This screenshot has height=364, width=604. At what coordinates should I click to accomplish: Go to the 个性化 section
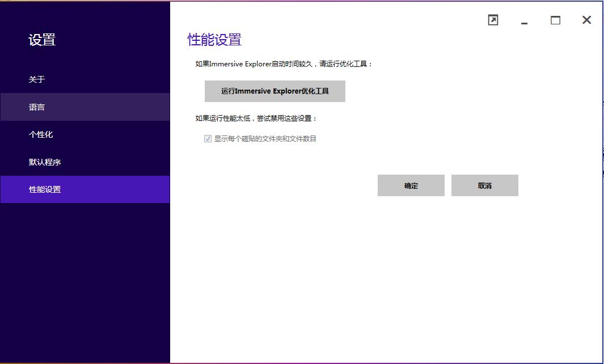click(41, 134)
